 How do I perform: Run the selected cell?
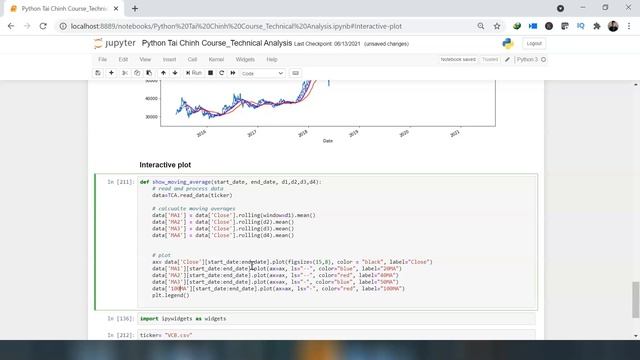tap(193, 73)
